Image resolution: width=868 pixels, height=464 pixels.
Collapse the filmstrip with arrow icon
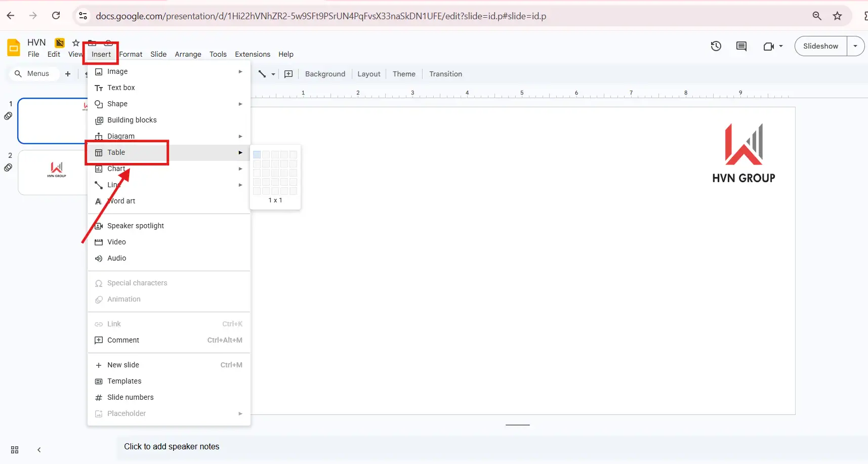(39, 450)
